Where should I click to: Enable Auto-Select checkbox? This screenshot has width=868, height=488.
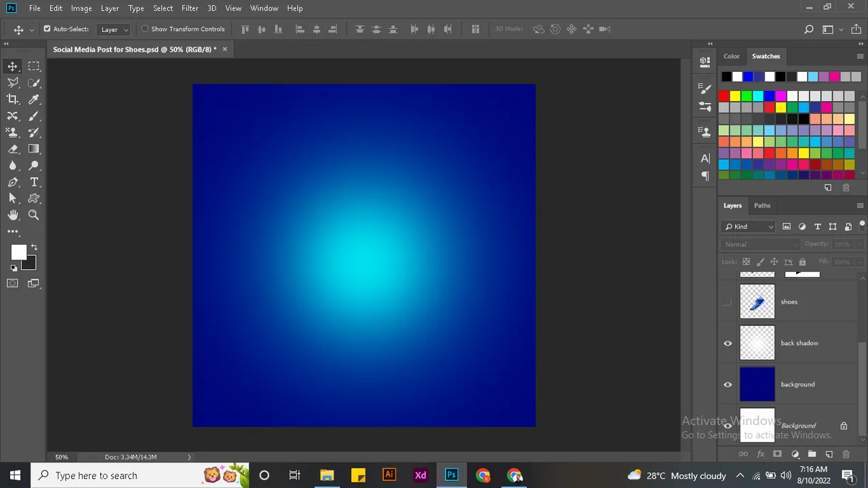point(47,29)
